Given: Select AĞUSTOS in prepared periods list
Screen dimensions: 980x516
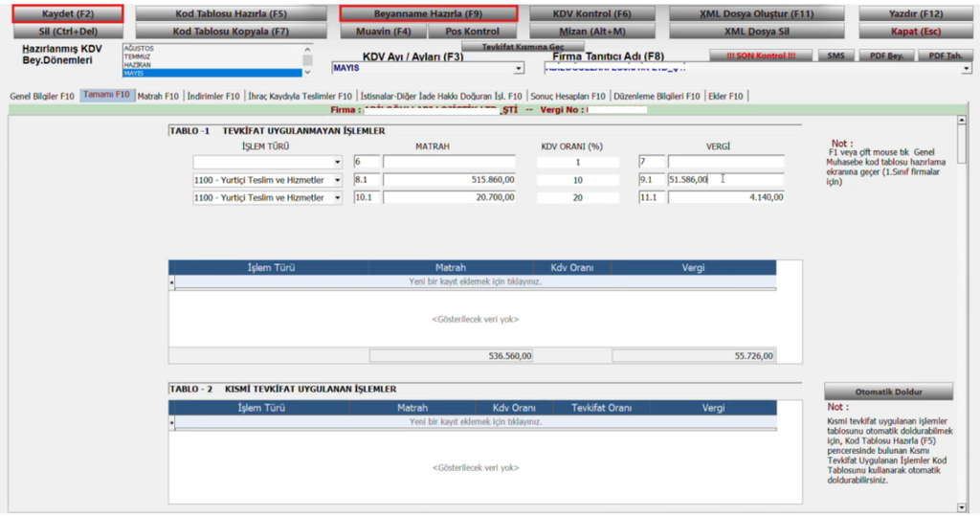Looking at the screenshot, I should 212,48.
